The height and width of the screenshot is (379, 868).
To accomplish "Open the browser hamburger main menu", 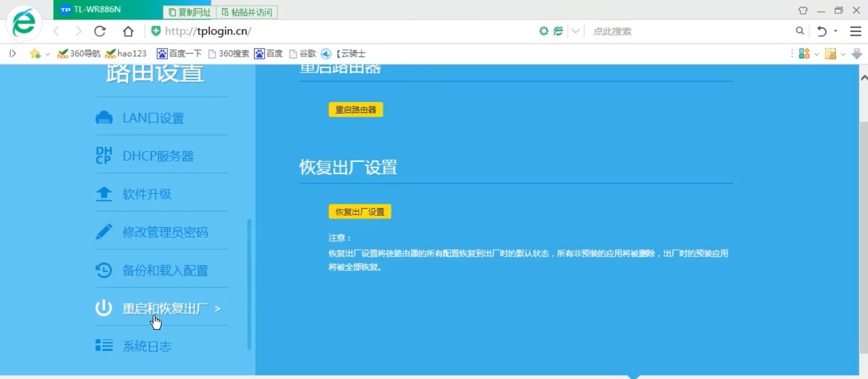I will point(855,31).
